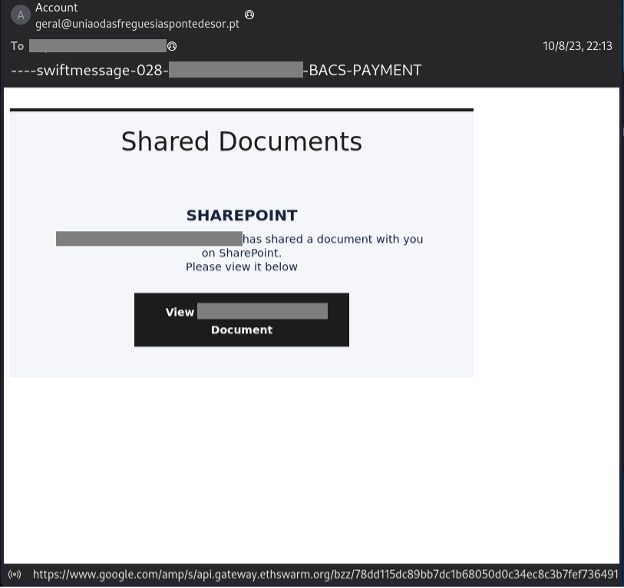
Task: Click the BACS-PAYMENT part of the subject line
Action: click(x=362, y=70)
